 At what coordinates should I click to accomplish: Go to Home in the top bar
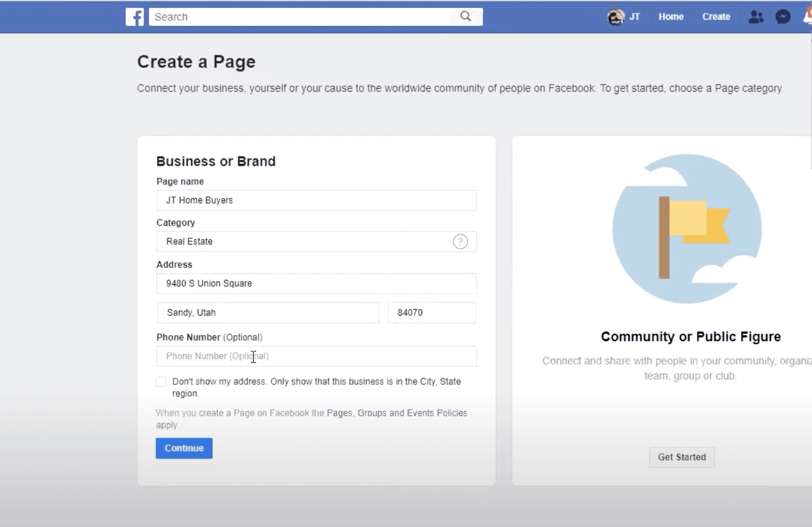(x=671, y=17)
